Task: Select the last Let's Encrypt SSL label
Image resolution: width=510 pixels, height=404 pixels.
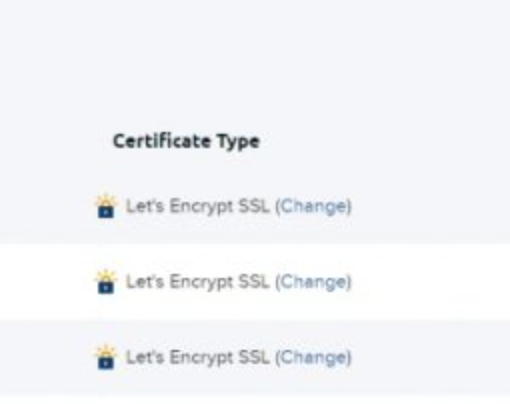Action: point(197,357)
